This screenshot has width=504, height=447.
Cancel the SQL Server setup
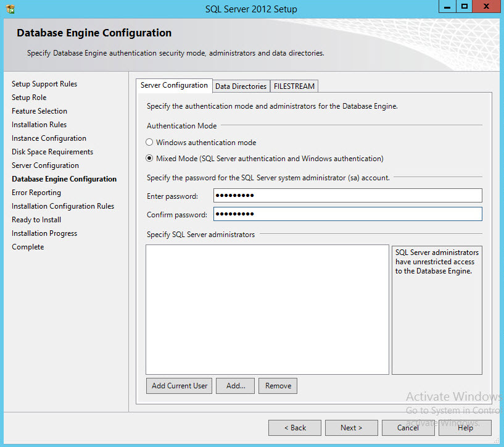pos(408,428)
